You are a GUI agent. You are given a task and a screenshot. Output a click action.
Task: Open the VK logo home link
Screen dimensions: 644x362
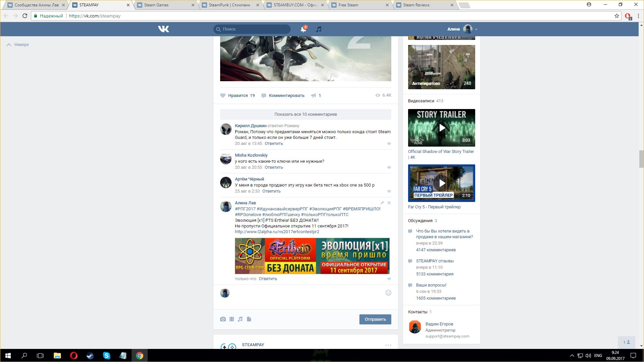(163, 29)
